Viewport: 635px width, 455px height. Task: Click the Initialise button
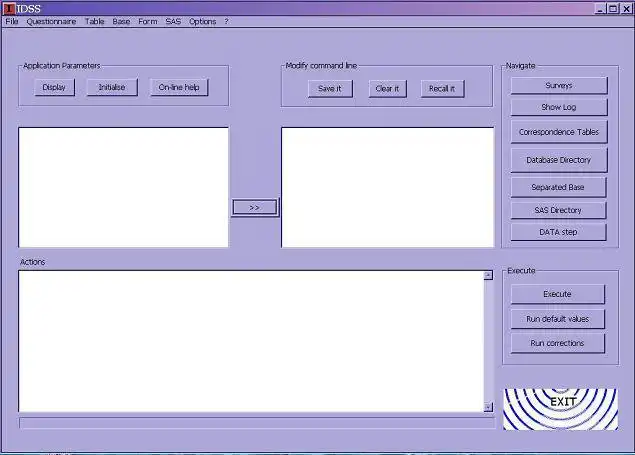[112, 87]
